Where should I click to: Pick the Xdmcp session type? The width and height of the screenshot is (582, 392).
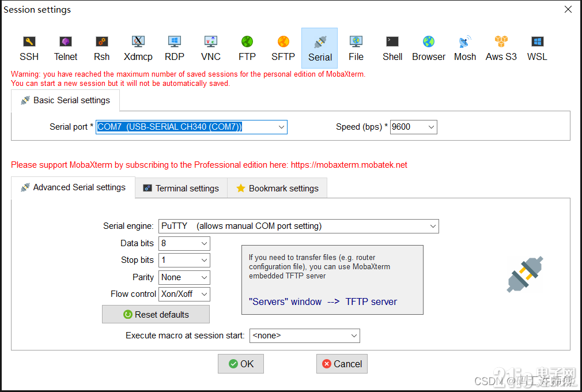(x=138, y=48)
